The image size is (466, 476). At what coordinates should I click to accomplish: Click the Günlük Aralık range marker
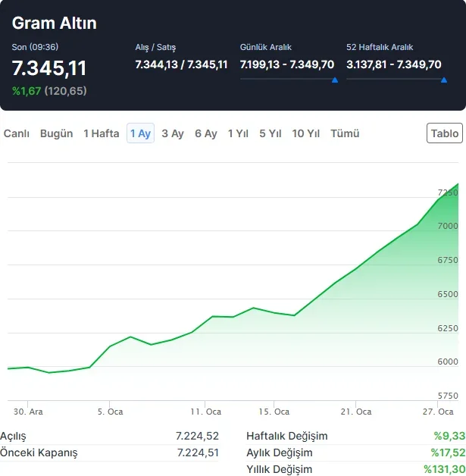coord(335,79)
